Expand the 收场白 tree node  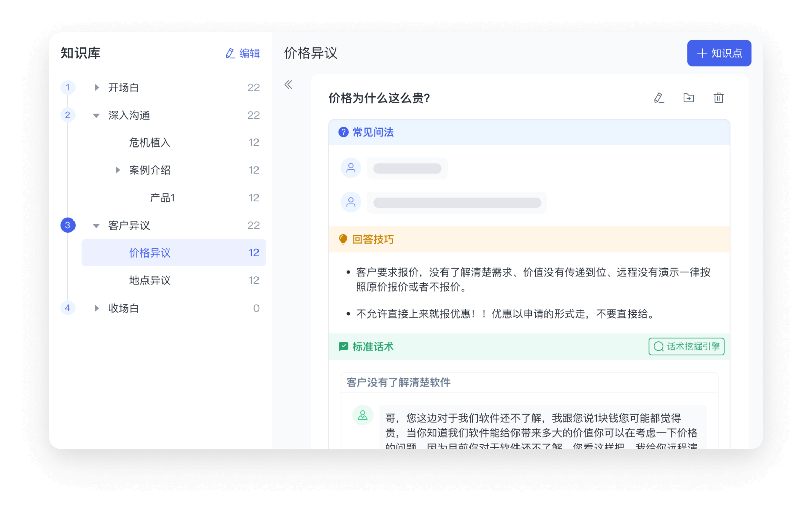click(96, 308)
